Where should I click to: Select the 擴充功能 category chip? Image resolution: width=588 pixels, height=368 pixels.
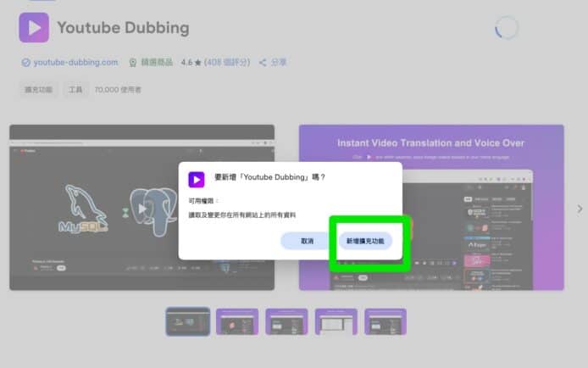click(x=38, y=89)
